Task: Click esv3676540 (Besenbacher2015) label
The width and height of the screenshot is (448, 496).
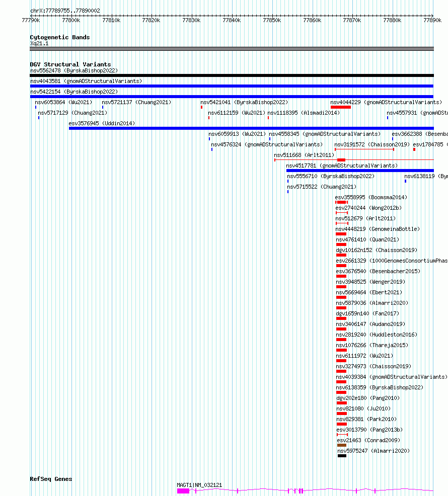Action: point(378,272)
